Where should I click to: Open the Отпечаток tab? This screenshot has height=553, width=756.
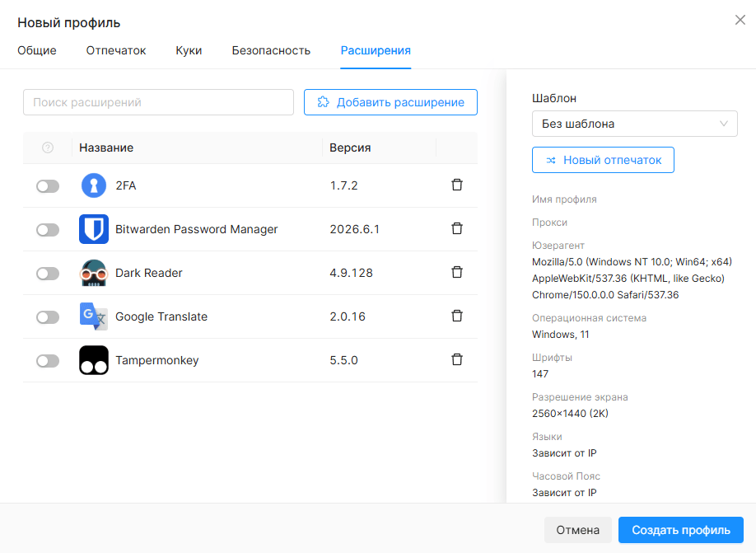coord(116,50)
